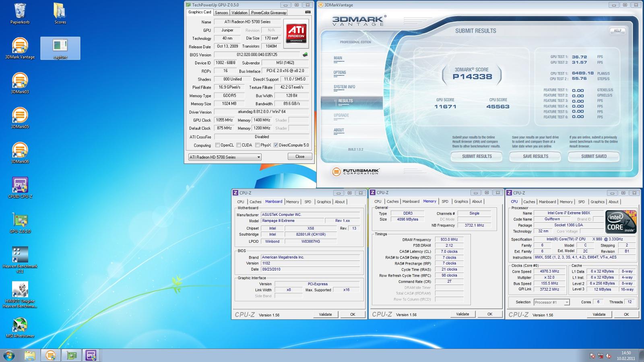Open ABOUT section in 3DMark Vantage

339,130
